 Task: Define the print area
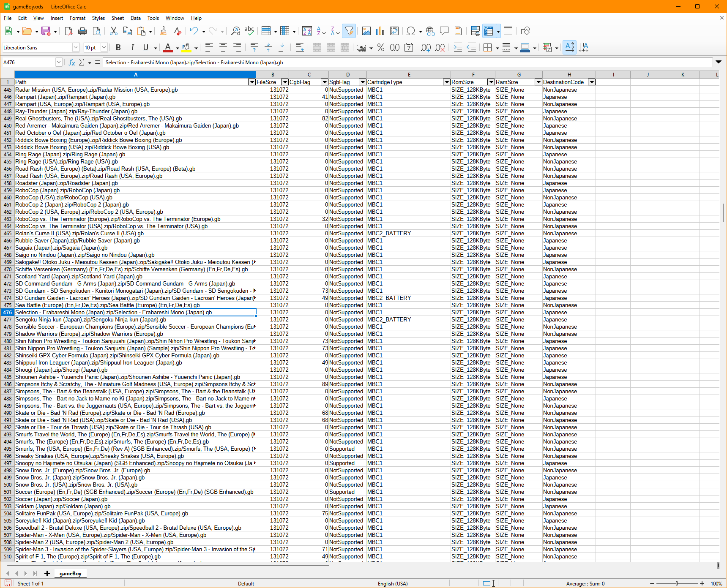coord(475,31)
